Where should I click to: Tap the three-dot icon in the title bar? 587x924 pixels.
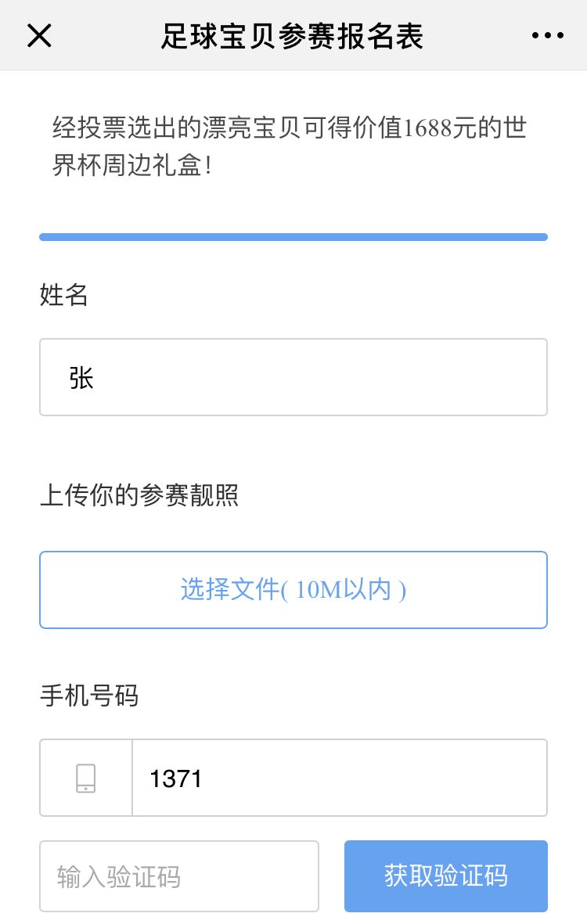(x=547, y=35)
